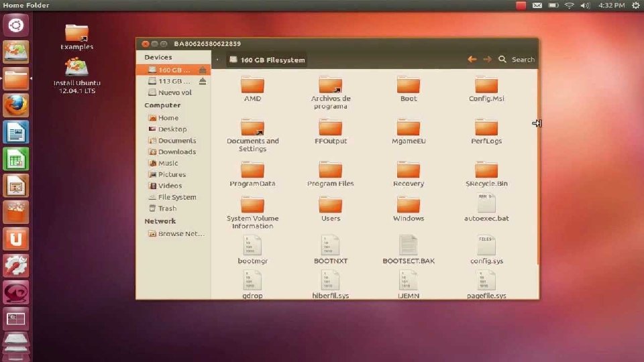Select 160 GB device in sidebar
This screenshot has width=644, height=362.
pyautogui.click(x=173, y=70)
